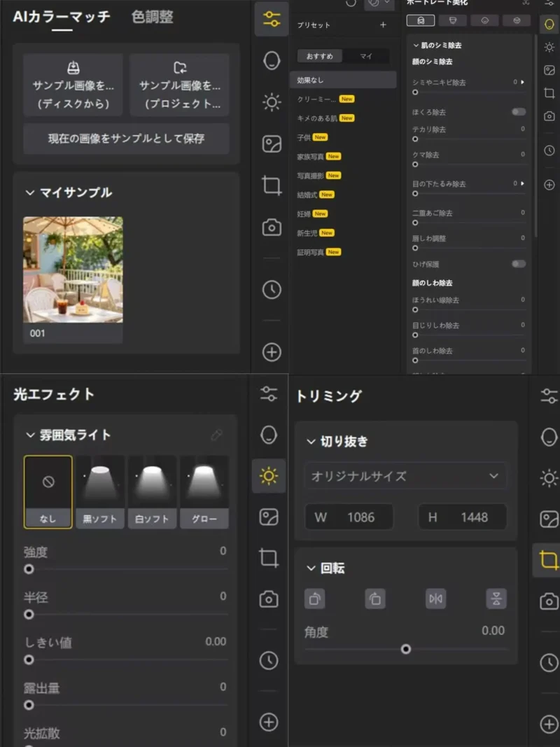Viewport: 560px width, 747px height.
Task: Toggle the ほくろ除去 switch
Action: point(519,111)
